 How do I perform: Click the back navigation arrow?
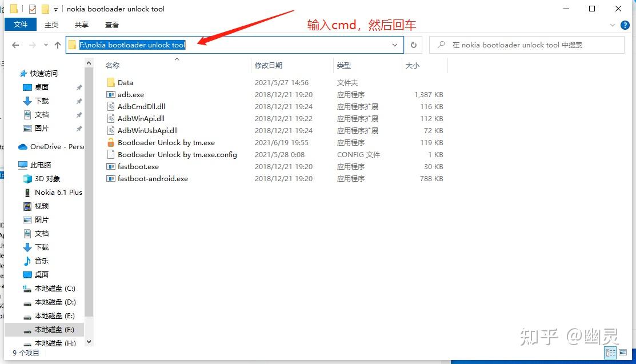[15, 45]
